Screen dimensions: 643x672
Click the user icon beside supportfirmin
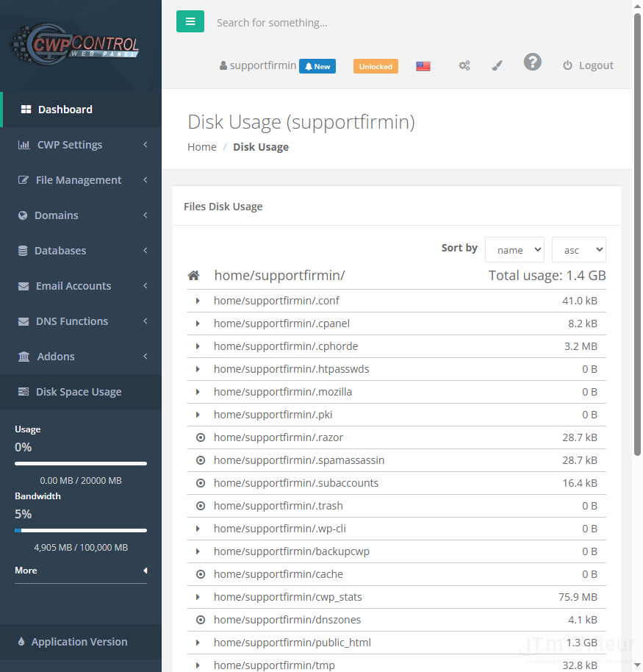click(223, 65)
